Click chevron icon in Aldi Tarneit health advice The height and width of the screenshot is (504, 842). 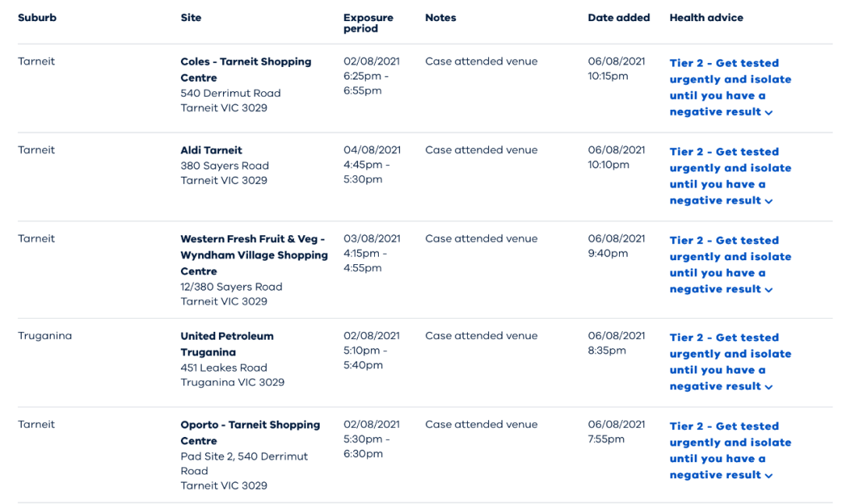[769, 201]
